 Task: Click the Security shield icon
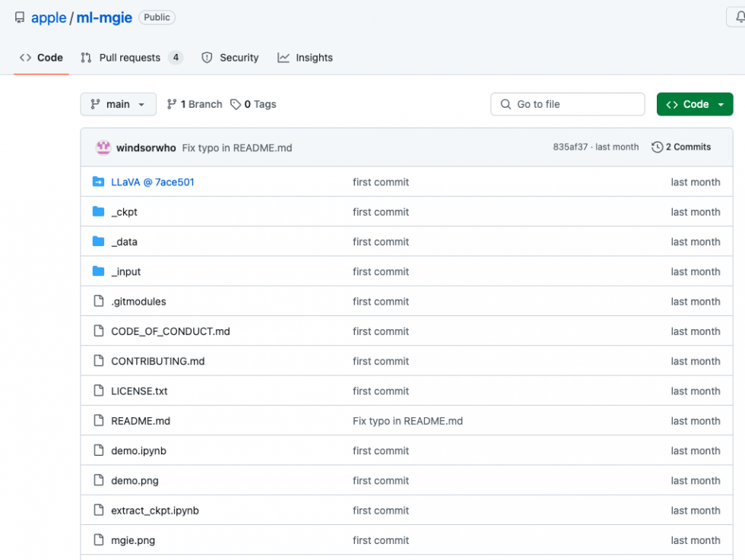(x=206, y=57)
